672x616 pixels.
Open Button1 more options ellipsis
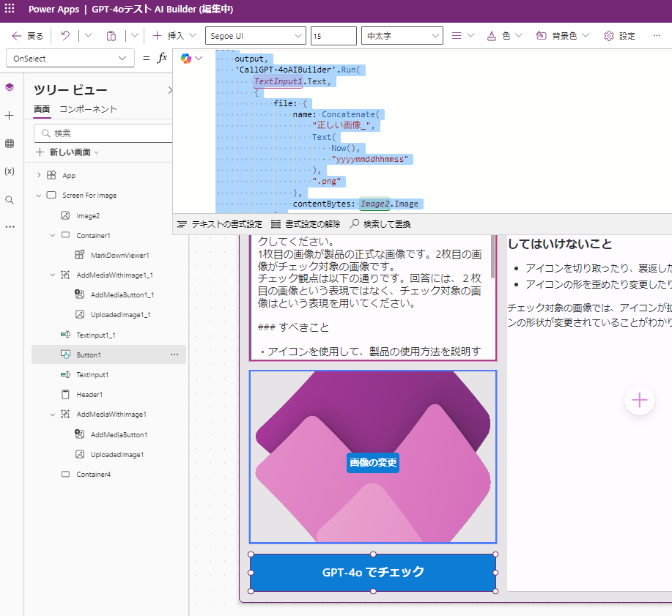pos(174,355)
